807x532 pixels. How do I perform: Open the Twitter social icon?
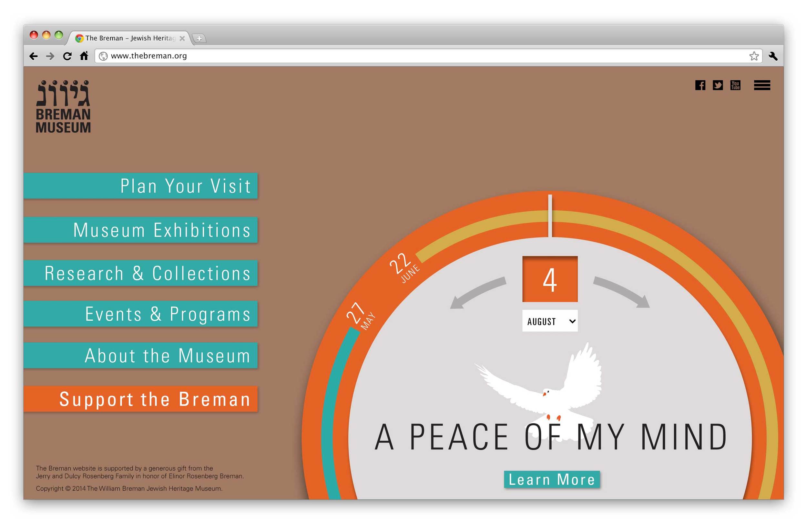(x=717, y=85)
